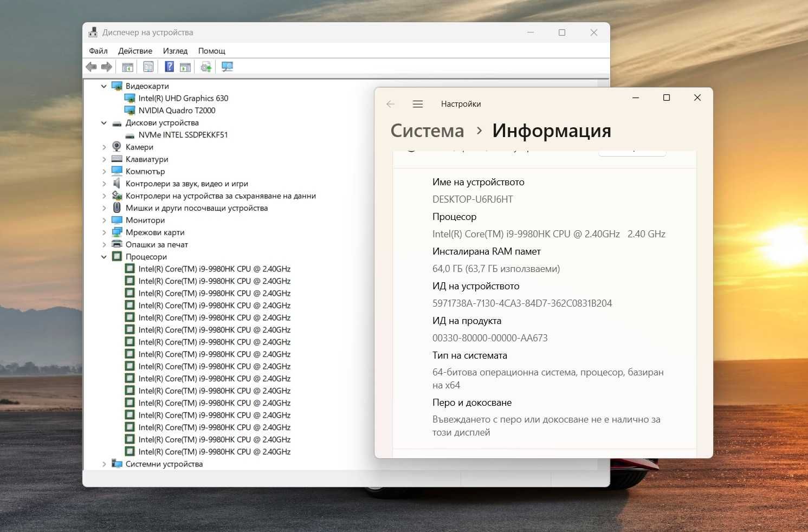Image resolution: width=808 pixels, height=532 pixels.
Task: Select Контролери на устройства за съхраняване row
Action: click(x=221, y=196)
